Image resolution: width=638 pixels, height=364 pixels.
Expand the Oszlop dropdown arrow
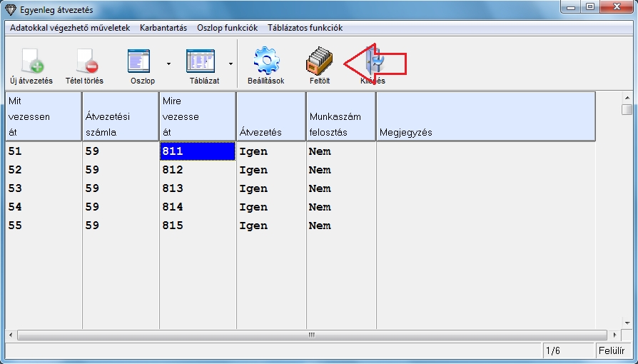(x=168, y=64)
